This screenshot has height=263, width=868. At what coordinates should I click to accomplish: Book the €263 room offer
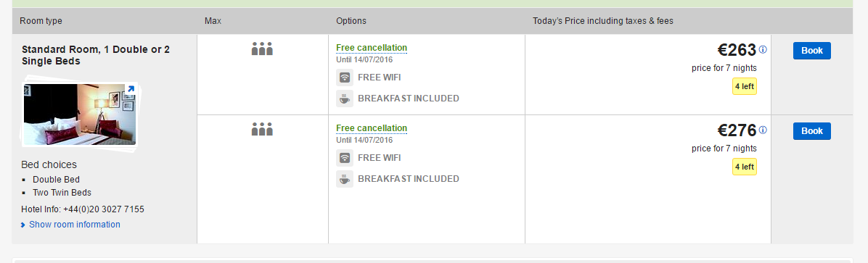pos(811,51)
